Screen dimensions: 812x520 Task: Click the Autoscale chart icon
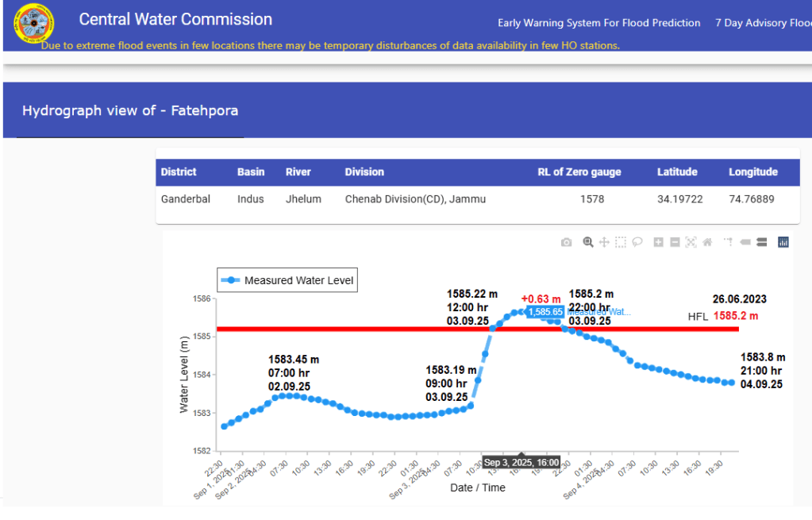coord(691,242)
